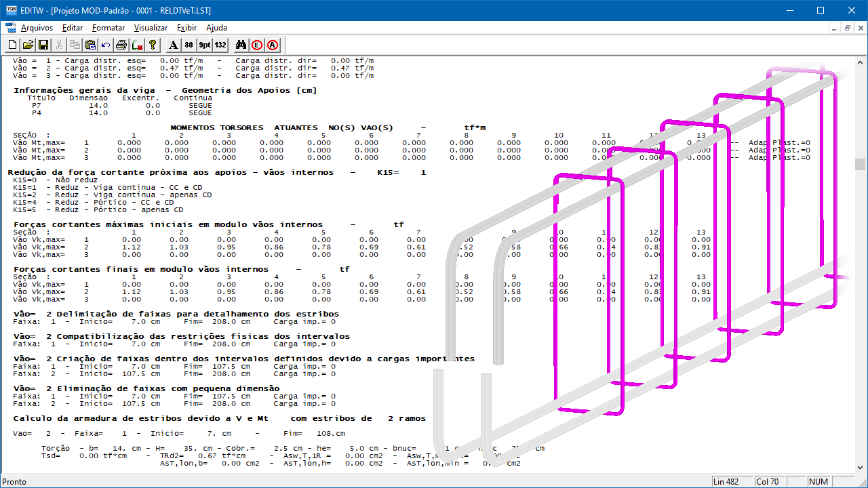Switch to 132 column width

click(220, 45)
